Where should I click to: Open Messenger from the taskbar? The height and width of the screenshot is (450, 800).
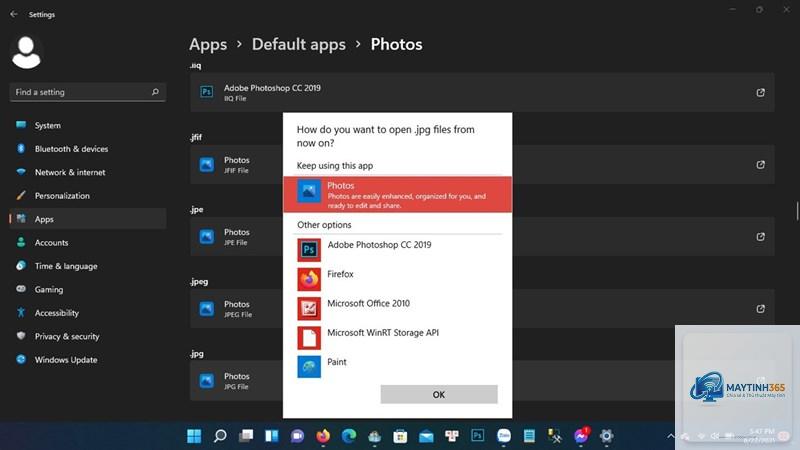pos(581,436)
